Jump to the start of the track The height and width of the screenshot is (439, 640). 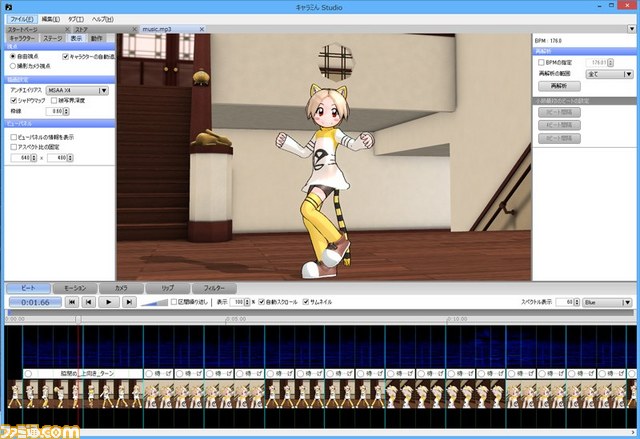tap(71, 302)
